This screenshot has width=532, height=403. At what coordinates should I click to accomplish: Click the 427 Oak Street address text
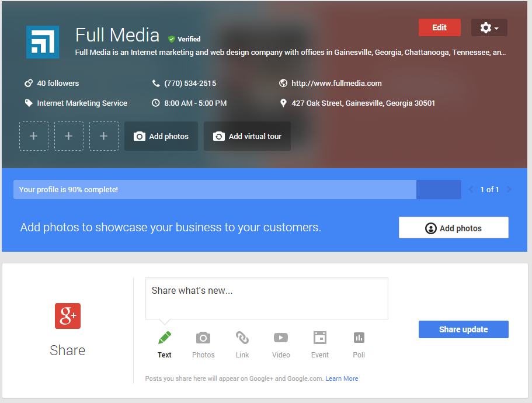(x=363, y=103)
